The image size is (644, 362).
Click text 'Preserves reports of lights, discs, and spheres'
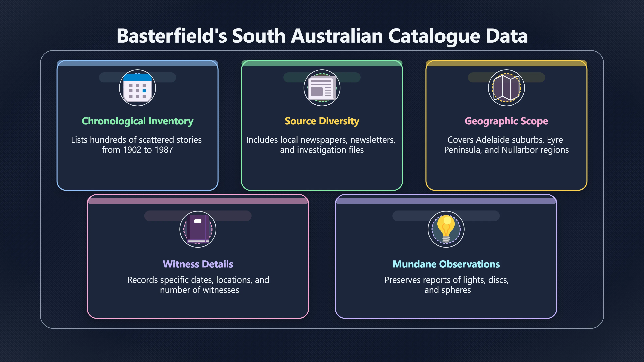(447, 285)
